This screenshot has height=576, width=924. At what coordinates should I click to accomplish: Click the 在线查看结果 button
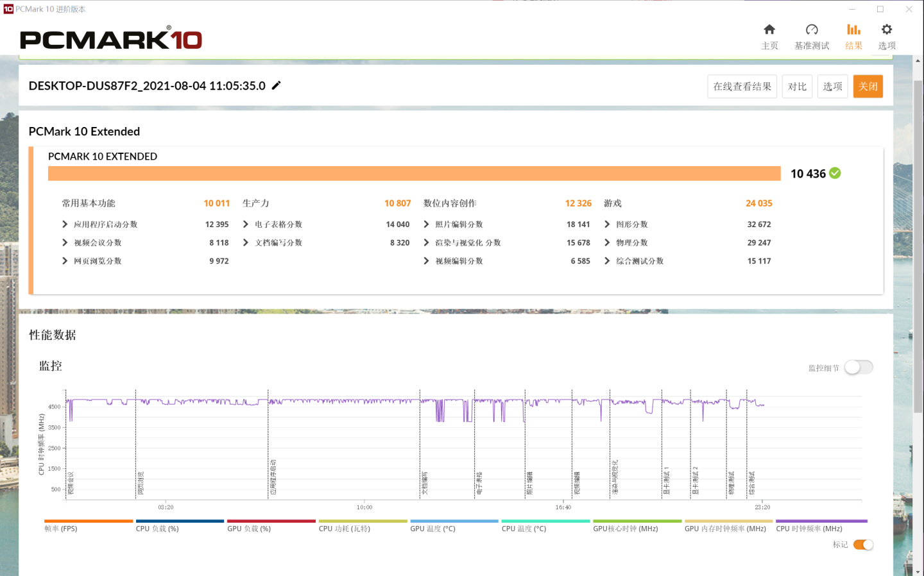pyautogui.click(x=742, y=87)
